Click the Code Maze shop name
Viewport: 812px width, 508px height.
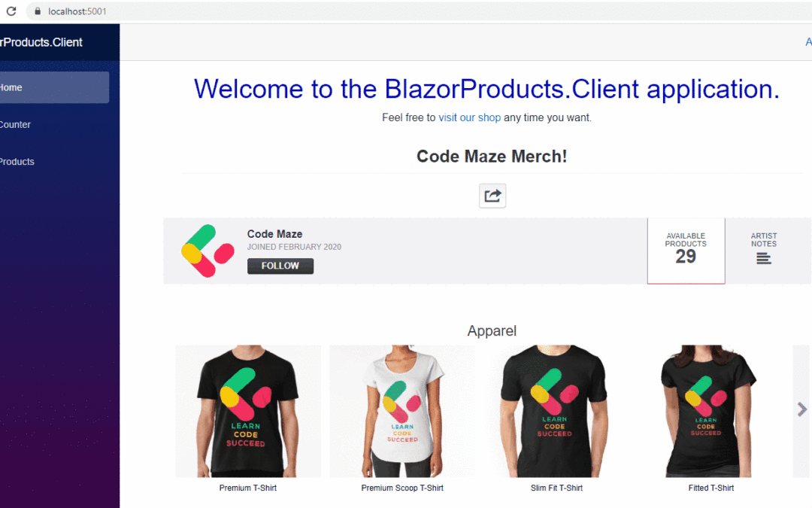click(274, 234)
